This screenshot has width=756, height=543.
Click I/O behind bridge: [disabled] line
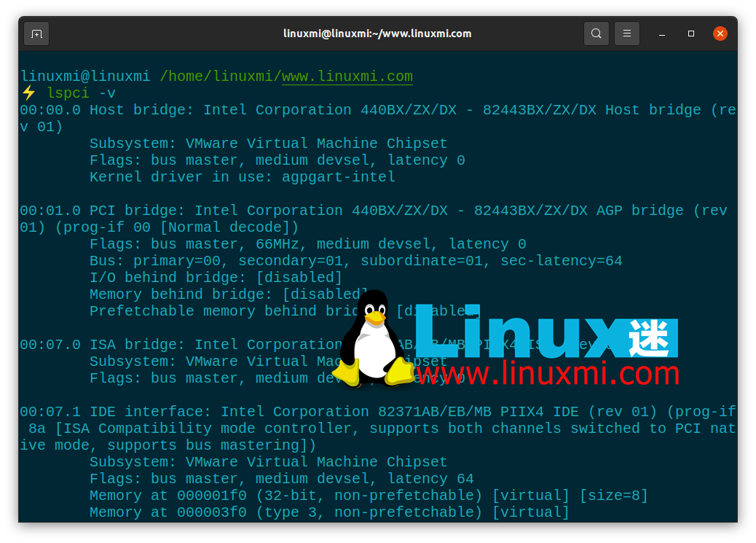coord(216,278)
